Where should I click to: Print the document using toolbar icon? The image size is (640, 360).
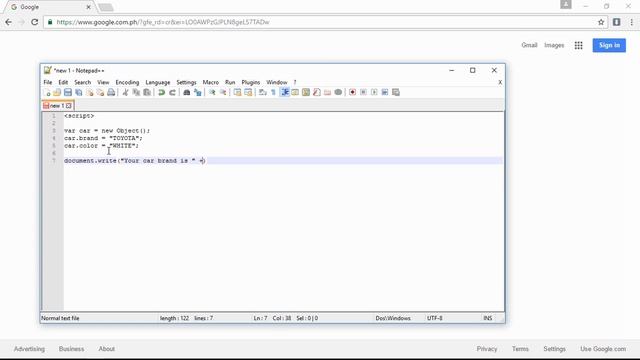(111, 93)
